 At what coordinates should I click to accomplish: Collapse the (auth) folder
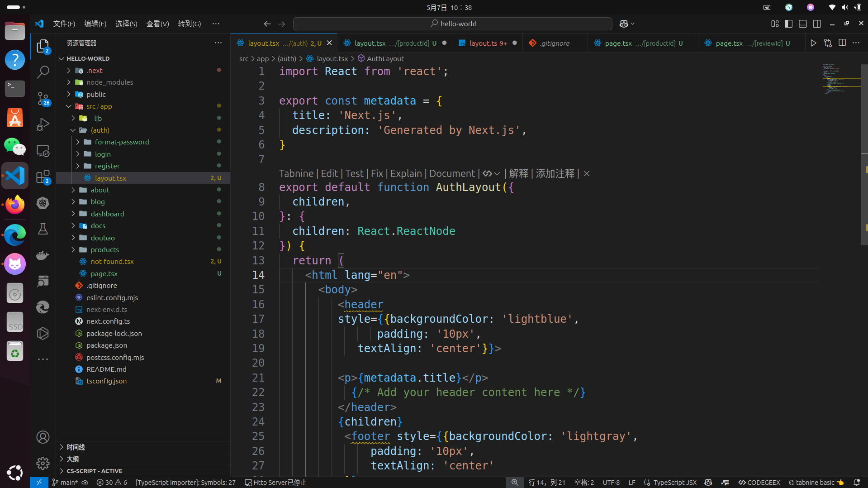coord(100,130)
